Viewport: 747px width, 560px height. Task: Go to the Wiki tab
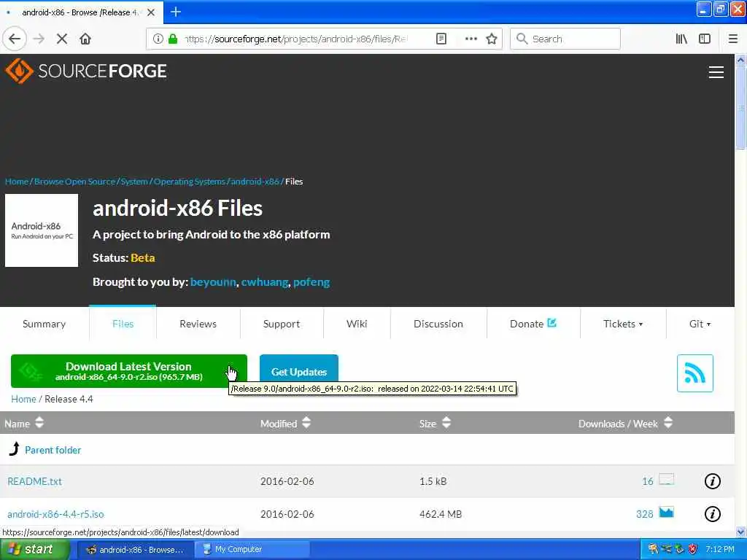pos(357,324)
